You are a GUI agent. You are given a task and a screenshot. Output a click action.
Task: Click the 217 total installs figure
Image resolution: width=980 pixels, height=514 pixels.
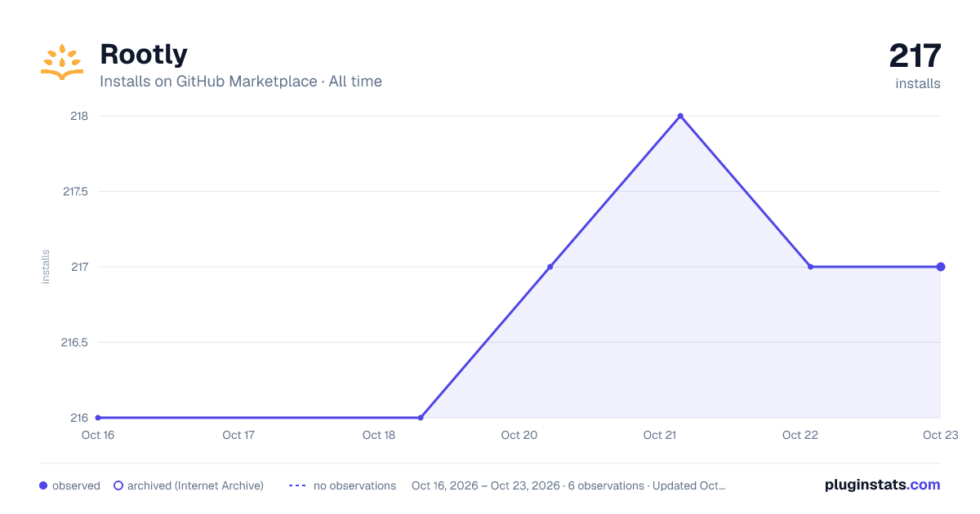[915, 56]
